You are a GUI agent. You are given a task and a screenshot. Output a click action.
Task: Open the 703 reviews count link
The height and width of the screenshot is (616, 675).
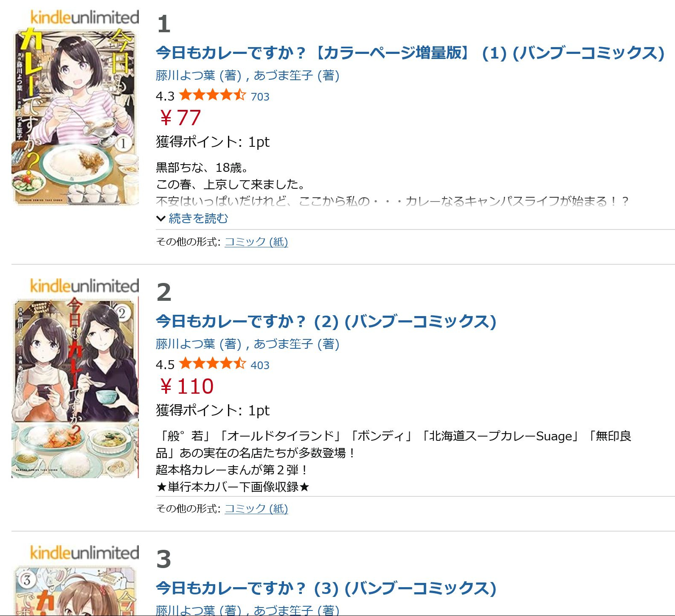coord(260,97)
